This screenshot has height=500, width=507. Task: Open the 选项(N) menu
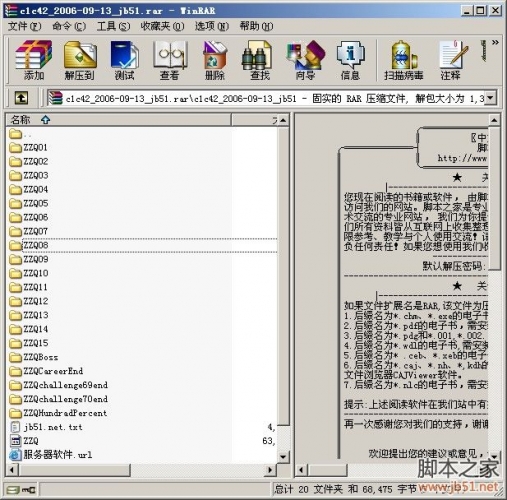pyautogui.click(x=212, y=26)
